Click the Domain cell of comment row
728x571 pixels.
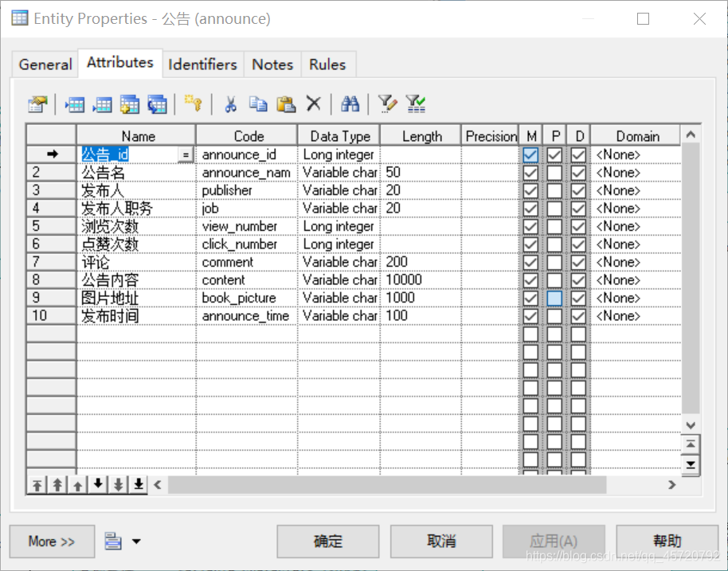(636, 262)
